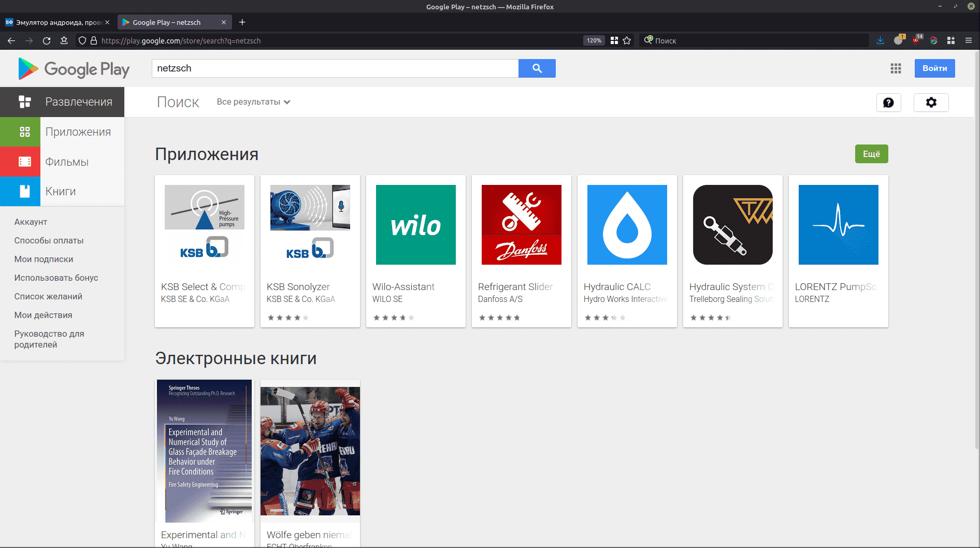Go back to the previous page
This screenshot has width=980, height=548.
[x=11, y=40]
